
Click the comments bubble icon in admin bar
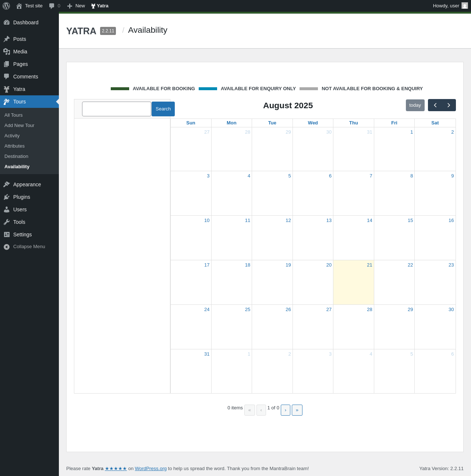(52, 6)
